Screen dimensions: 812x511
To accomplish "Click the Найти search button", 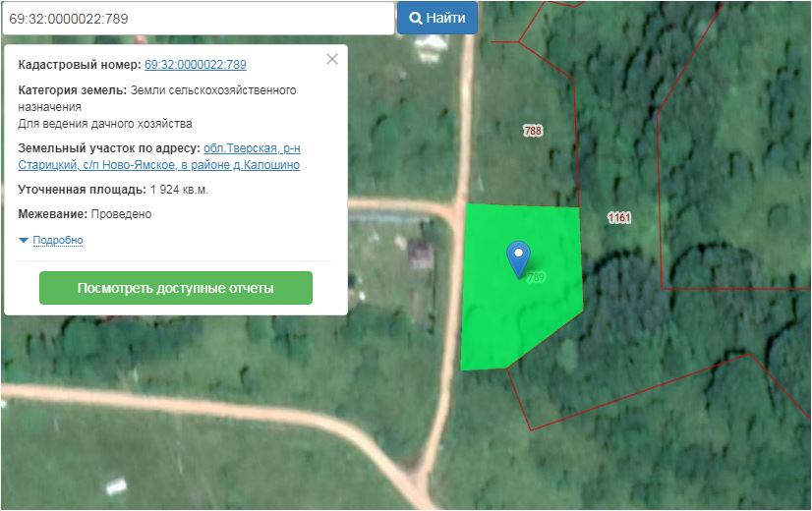I will [437, 18].
